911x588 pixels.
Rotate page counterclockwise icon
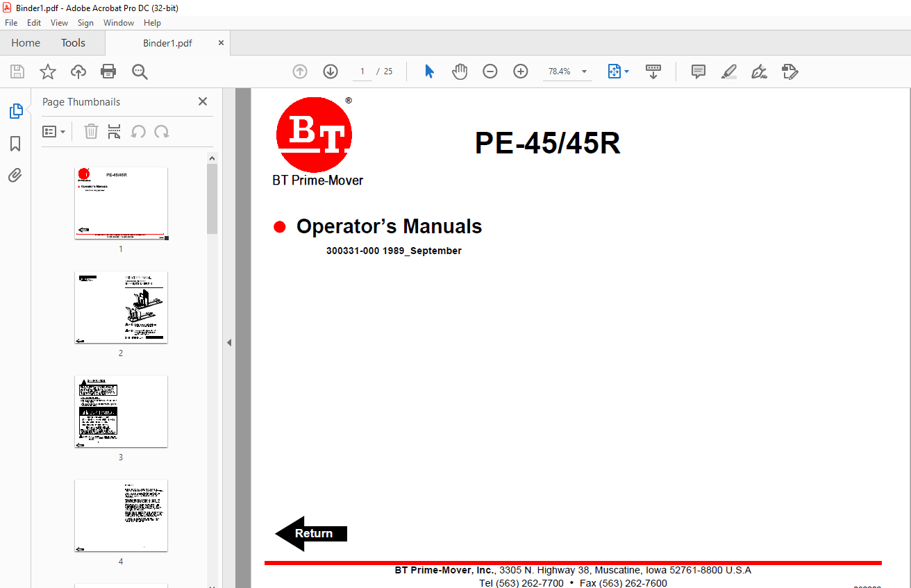[138, 131]
